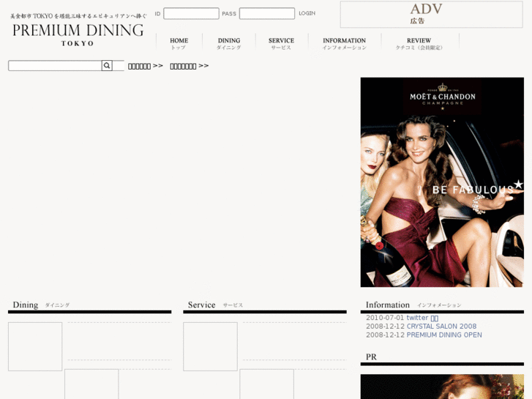
Task: Click the first Dining thumbnail placeholder
Action: 35,346
